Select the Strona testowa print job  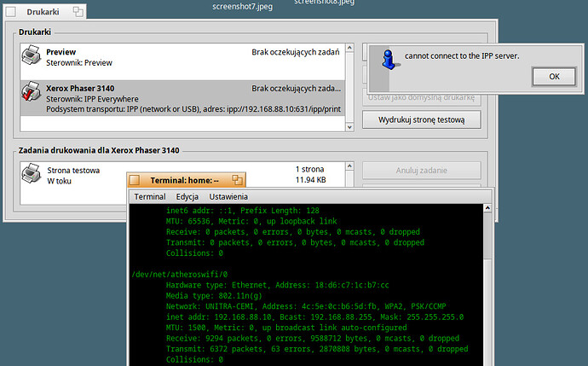coord(73,171)
